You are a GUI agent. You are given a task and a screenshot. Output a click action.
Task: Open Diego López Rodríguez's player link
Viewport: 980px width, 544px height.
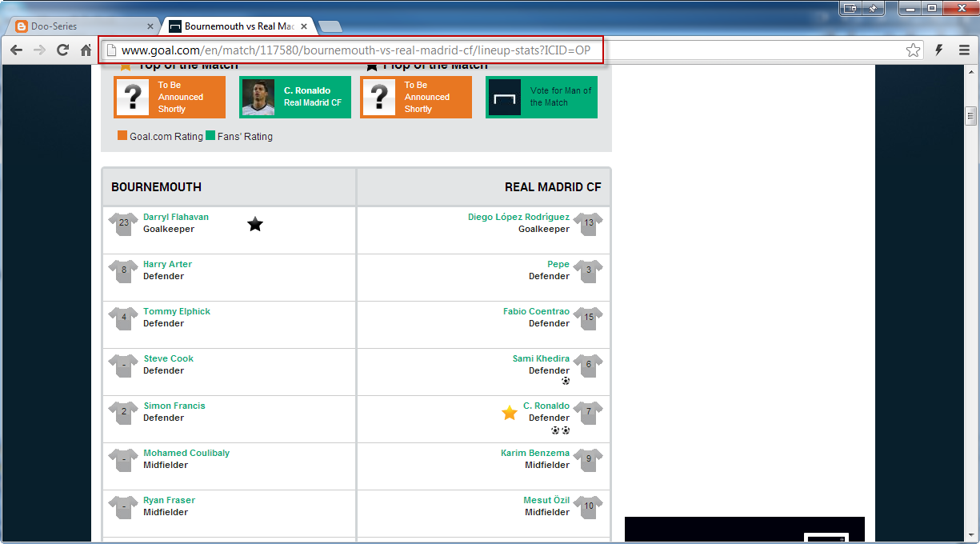point(518,217)
